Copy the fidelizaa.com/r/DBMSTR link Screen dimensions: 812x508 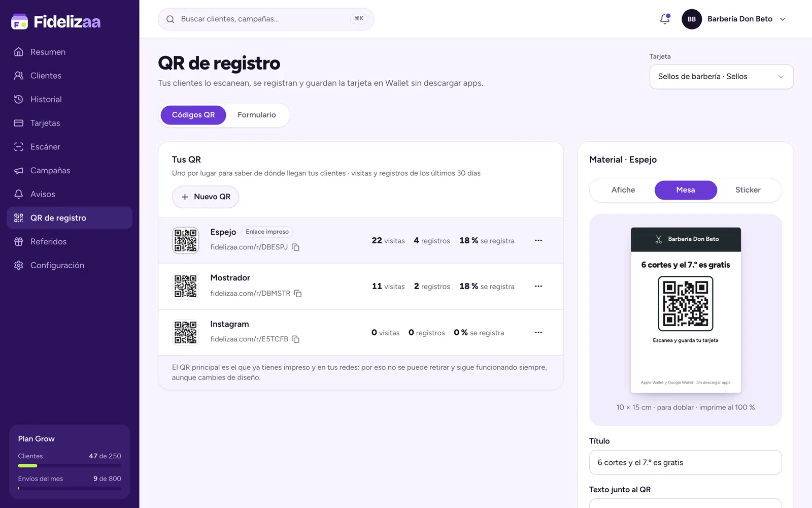point(298,294)
